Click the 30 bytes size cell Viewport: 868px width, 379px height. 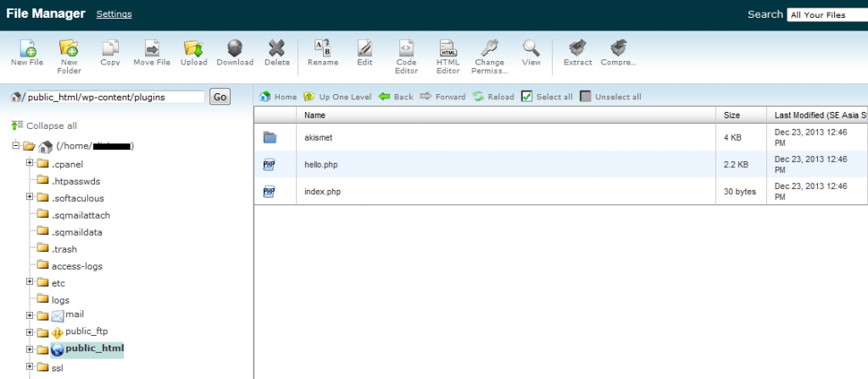(739, 192)
